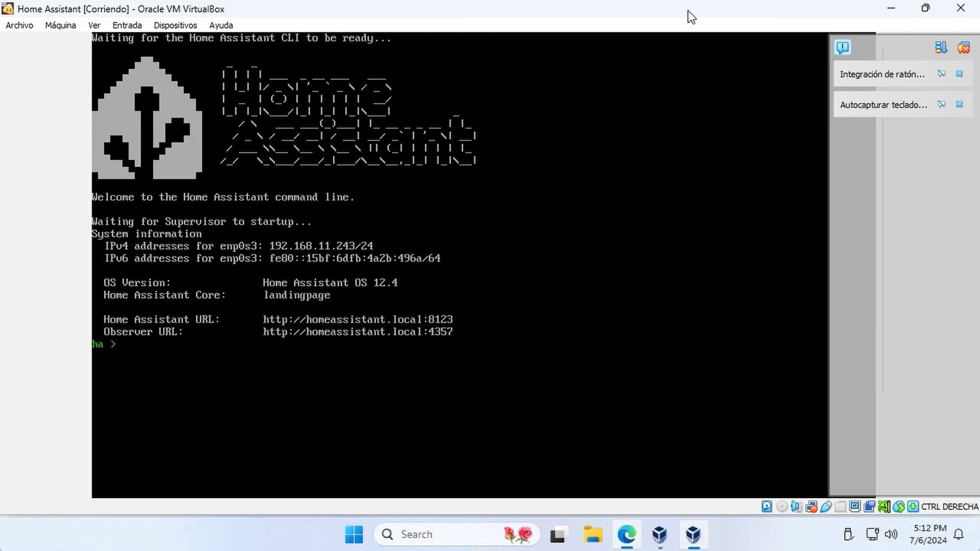Click the keyboard auto-capture toggle icon
The image size is (980, 551).
tap(941, 104)
